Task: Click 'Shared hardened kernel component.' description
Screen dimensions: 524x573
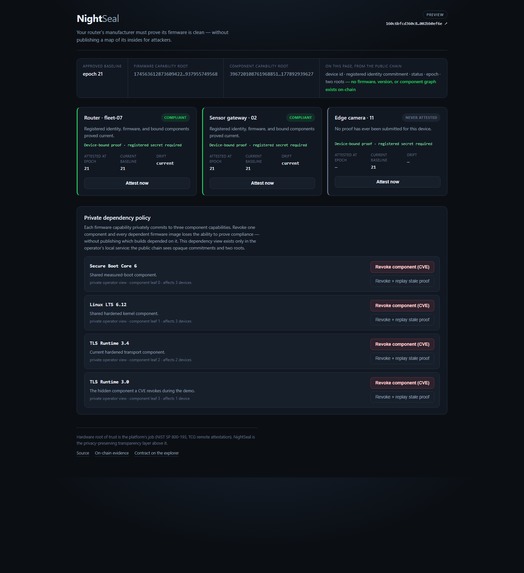Action: (124, 314)
